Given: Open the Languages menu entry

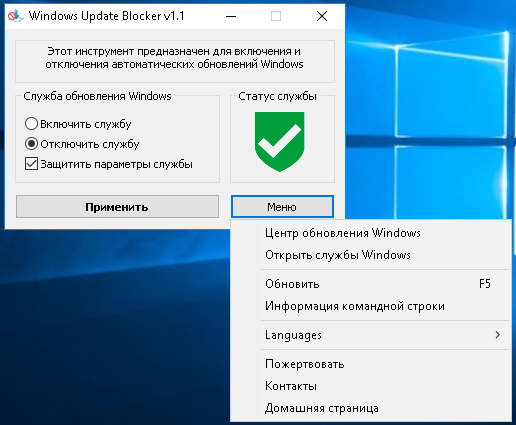Looking at the screenshot, I should [371, 335].
